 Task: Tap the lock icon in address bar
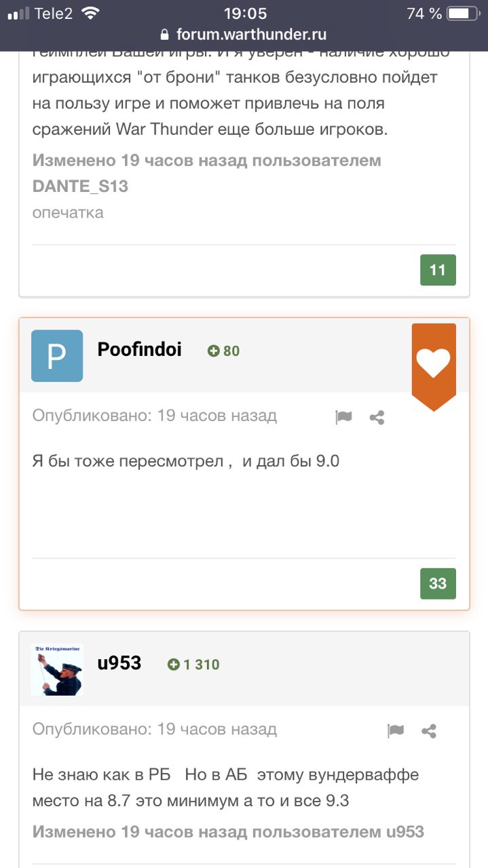pos(164,35)
